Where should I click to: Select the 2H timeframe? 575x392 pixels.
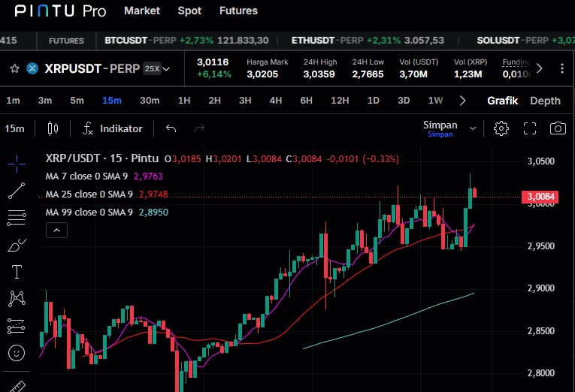coord(214,101)
